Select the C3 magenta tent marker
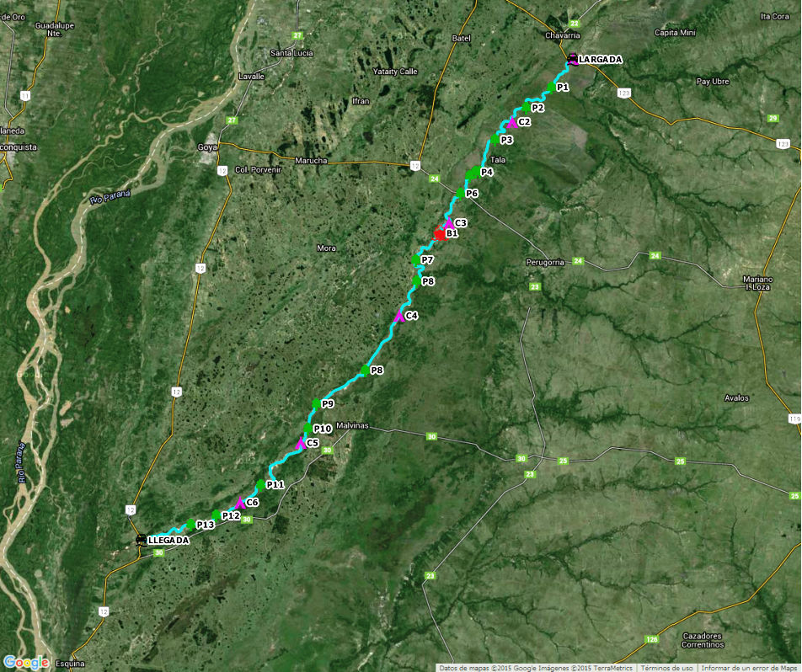The height and width of the screenshot is (672, 802). (448, 223)
